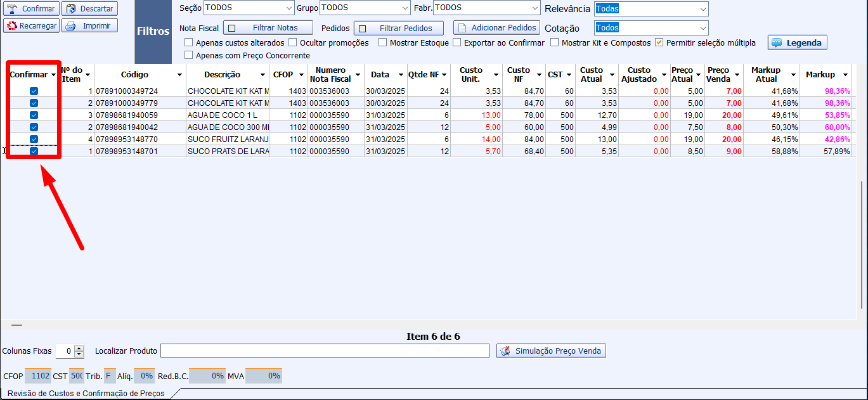Expand the Seção dropdown
Image resolution: width=868 pixels, height=400 pixels.
pyautogui.click(x=287, y=8)
